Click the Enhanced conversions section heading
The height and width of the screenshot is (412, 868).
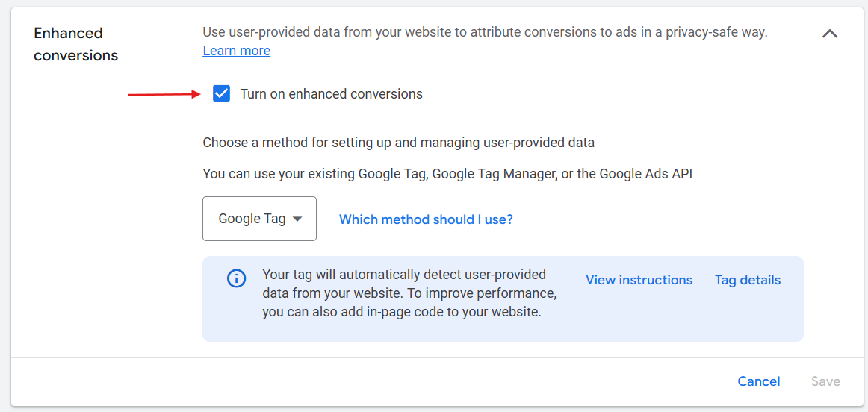[x=76, y=44]
